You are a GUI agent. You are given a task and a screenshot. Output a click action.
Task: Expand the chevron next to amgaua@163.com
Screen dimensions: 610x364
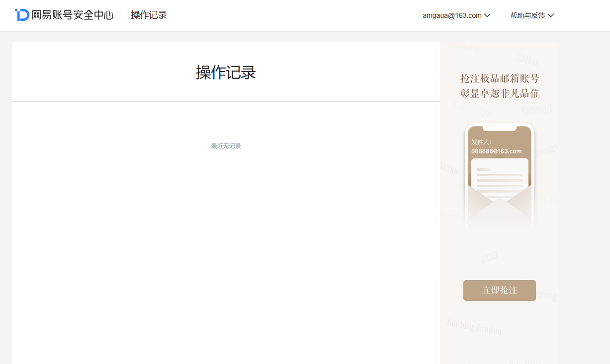click(x=487, y=15)
